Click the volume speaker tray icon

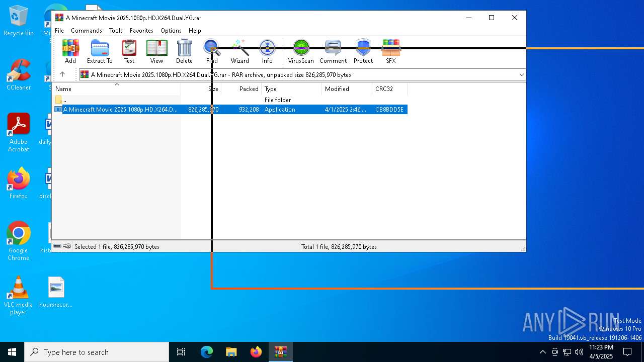579,352
